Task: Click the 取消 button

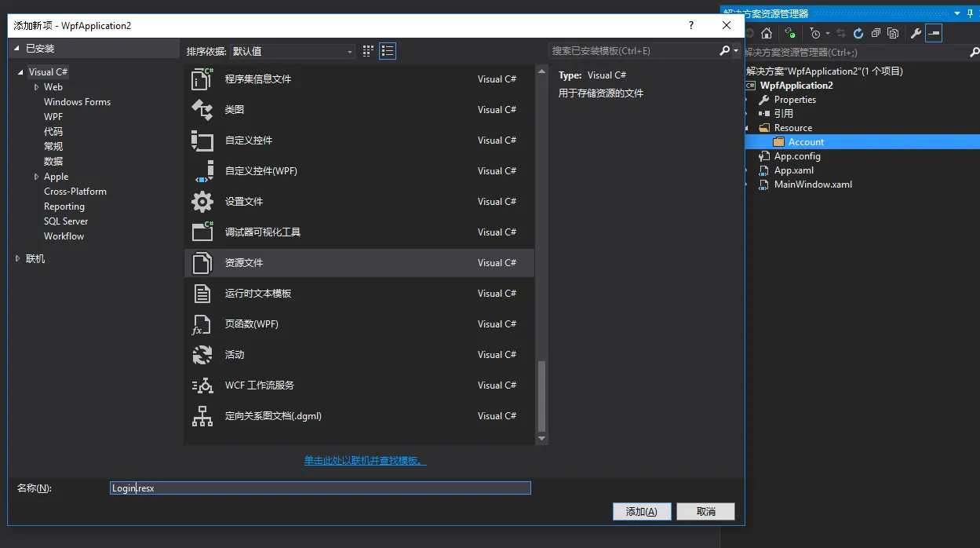Action: pyautogui.click(x=705, y=511)
